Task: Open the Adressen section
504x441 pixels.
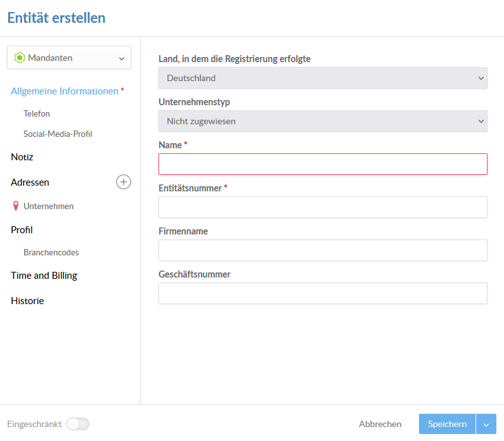Action: pos(30,182)
